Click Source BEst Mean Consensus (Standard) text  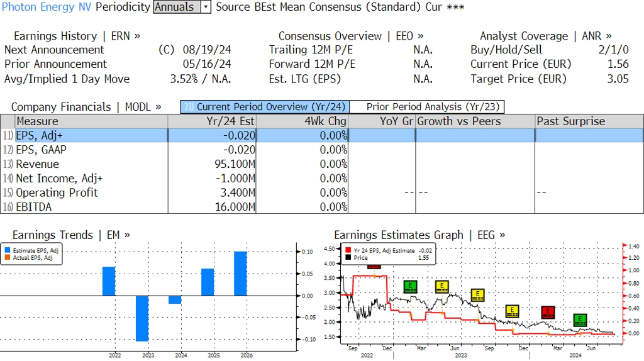318,7
